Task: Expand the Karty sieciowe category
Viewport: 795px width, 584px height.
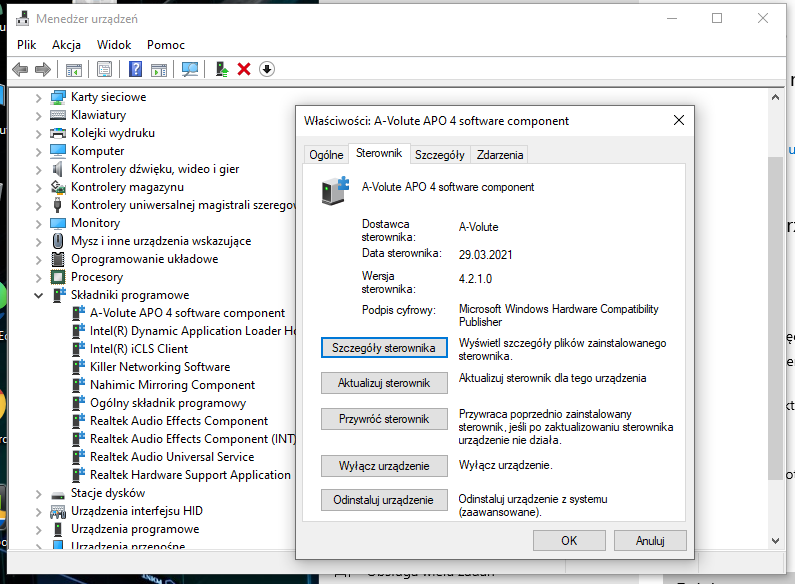Action: click(x=39, y=98)
